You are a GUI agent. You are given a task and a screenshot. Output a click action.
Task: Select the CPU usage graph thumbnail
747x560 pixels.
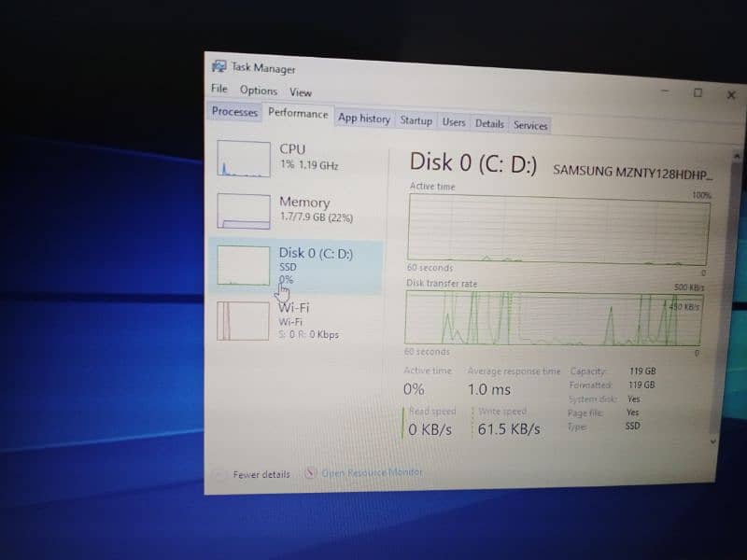(x=244, y=159)
